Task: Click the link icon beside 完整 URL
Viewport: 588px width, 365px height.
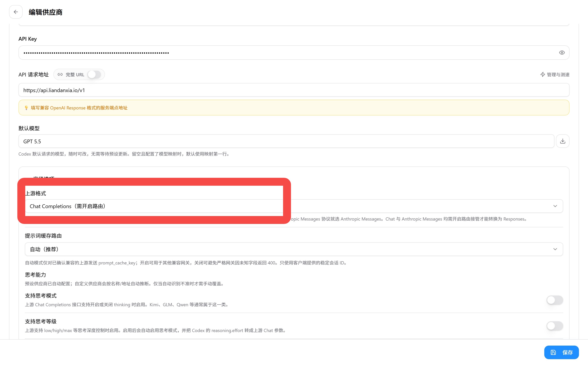Action: click(60, 74)
